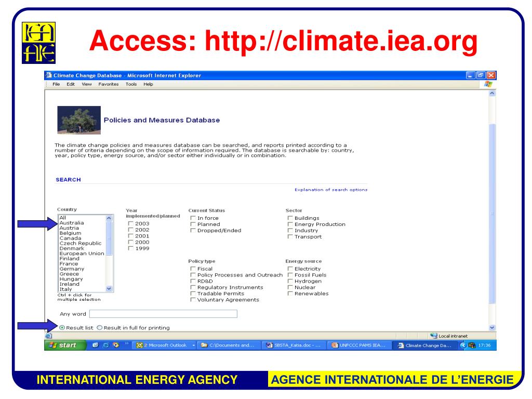Open Explanation of search options link
The image size is (532, 399).
pyautogui.click(x=331, y=190)
